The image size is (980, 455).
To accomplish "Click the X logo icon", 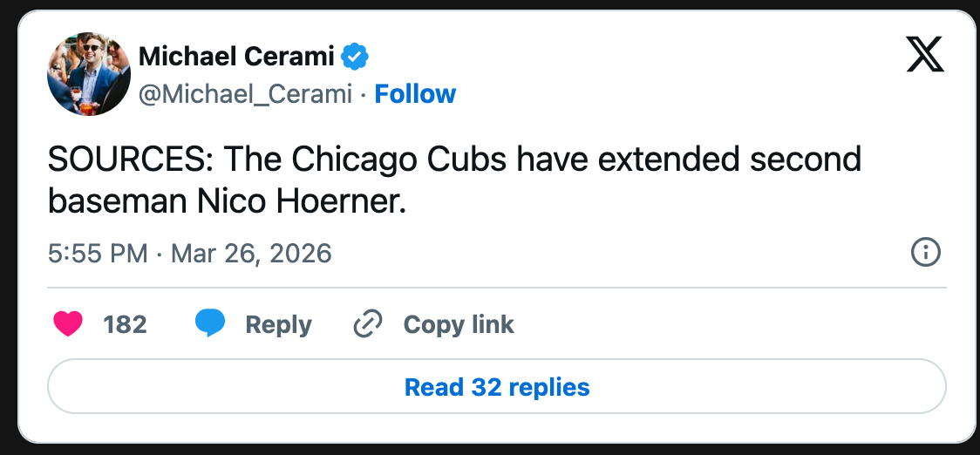I will [x=925, y=55].
